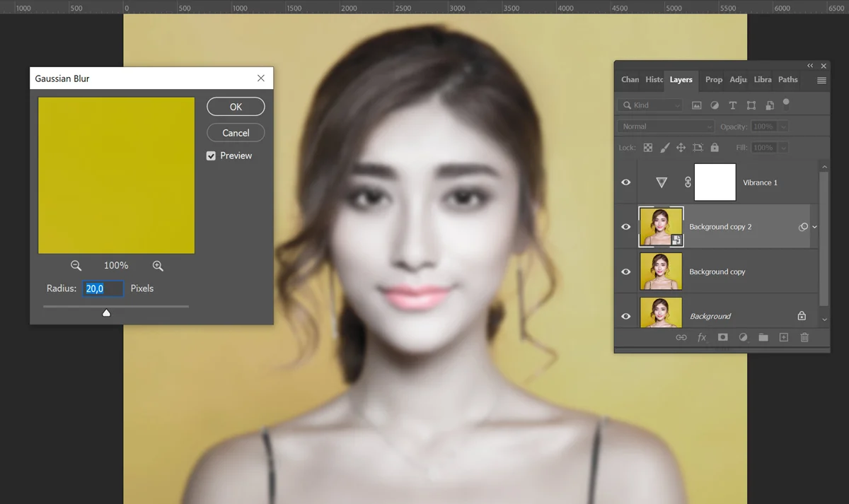Click the Fill value field
The image size is (849, 504).
[763, 148]
